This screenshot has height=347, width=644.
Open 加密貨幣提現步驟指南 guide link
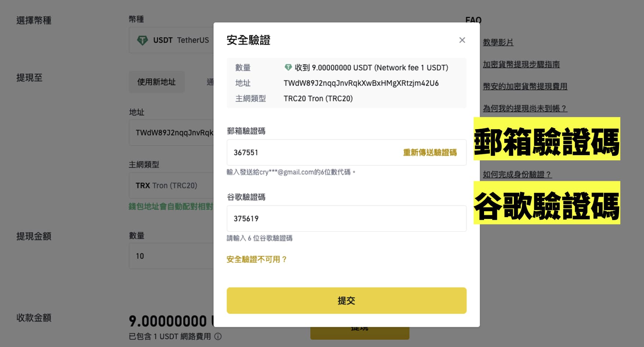coord(522,64)
